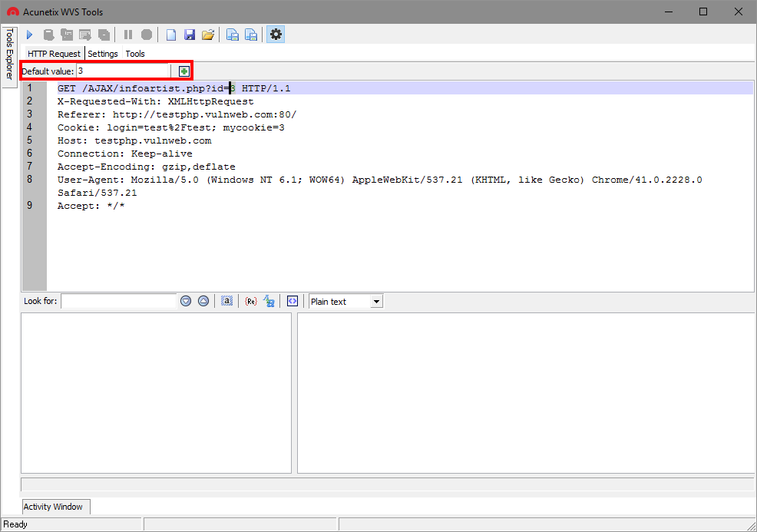Start the fuzzer with the blue play icon

pos(29,35)
